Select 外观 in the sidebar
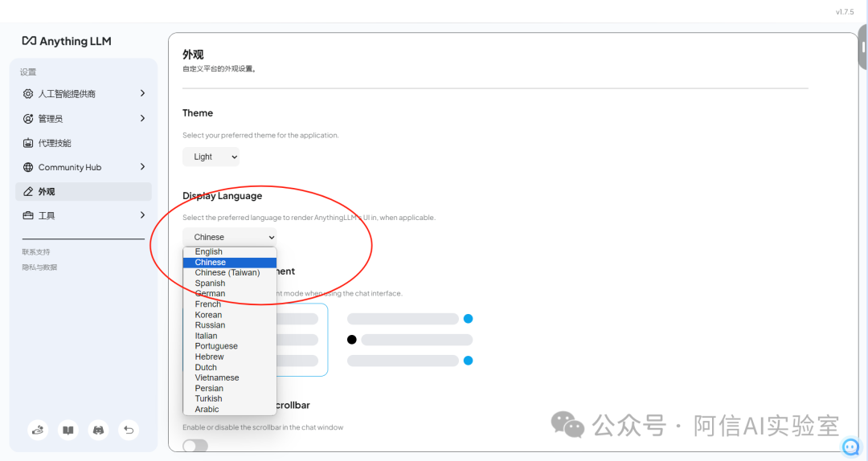The image size is (868, 461). (84, 191)
